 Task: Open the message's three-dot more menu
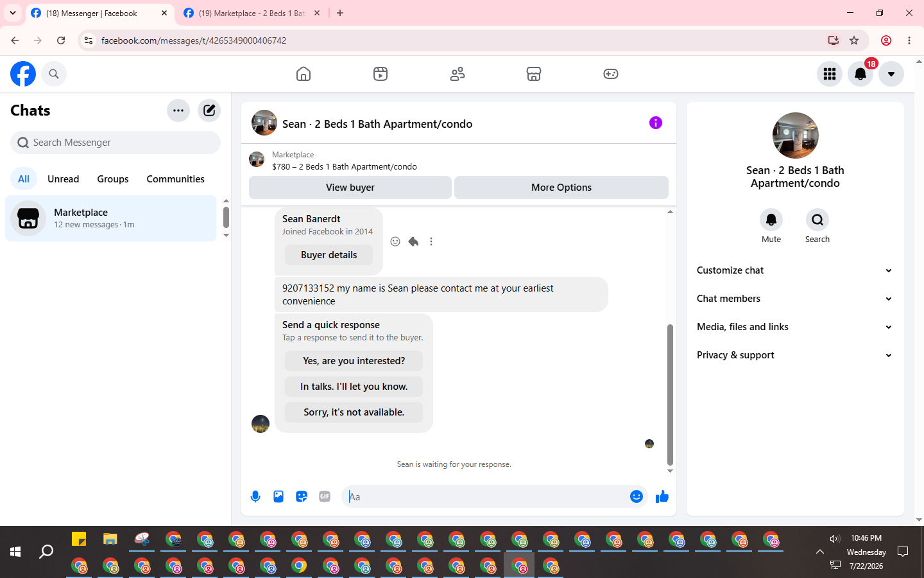pyautogui.click(x=431, y=241)
